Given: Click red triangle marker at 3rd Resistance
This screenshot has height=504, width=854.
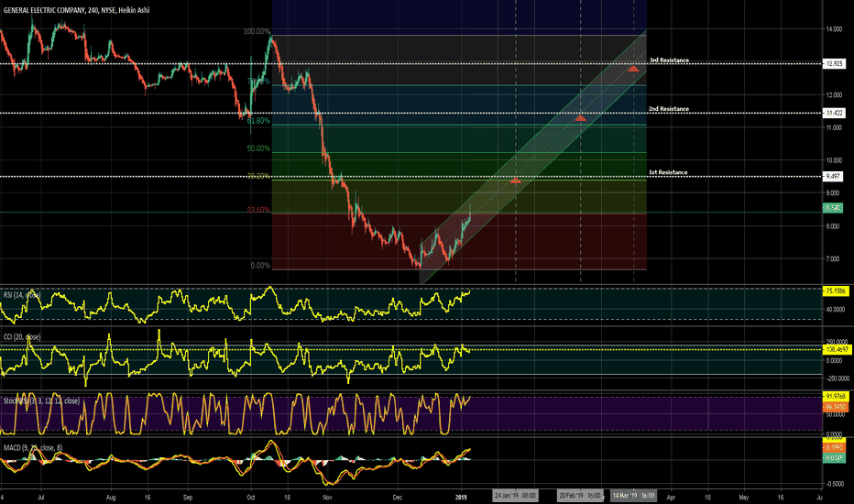Looking at the screenshot, I should pyautogui.click(x=633, y=69).
